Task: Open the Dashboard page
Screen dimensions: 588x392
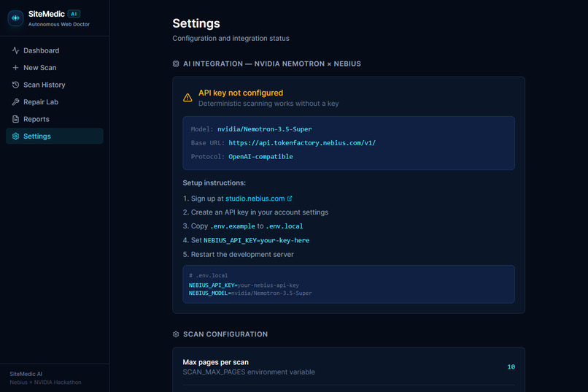Action: (55, 50)
